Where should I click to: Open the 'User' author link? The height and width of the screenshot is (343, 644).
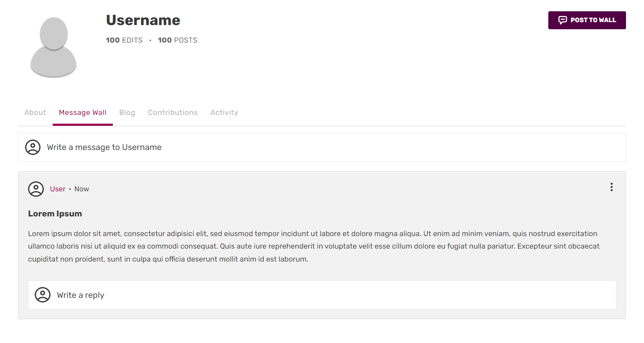(58, 189)
